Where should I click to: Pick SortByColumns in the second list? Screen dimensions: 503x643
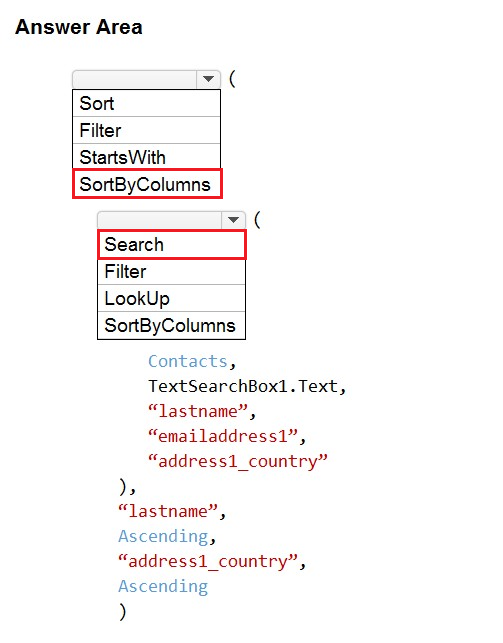(x=171, y=326)
